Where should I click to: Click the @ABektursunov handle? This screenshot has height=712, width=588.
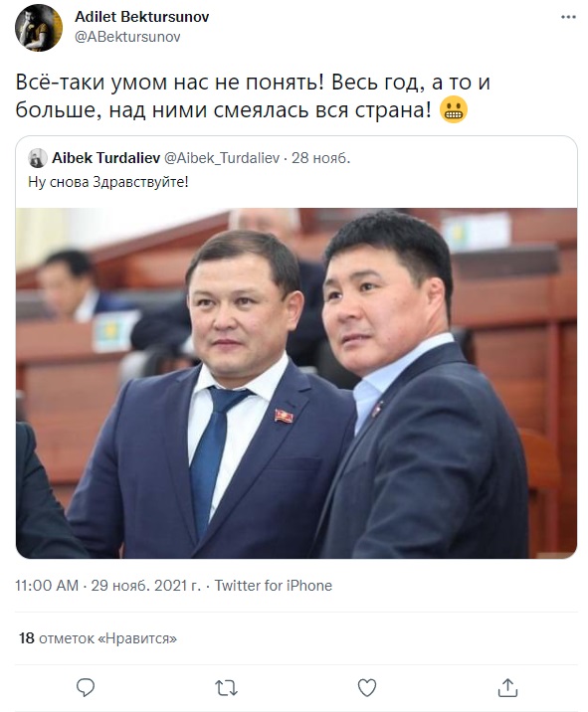point(127,37)
